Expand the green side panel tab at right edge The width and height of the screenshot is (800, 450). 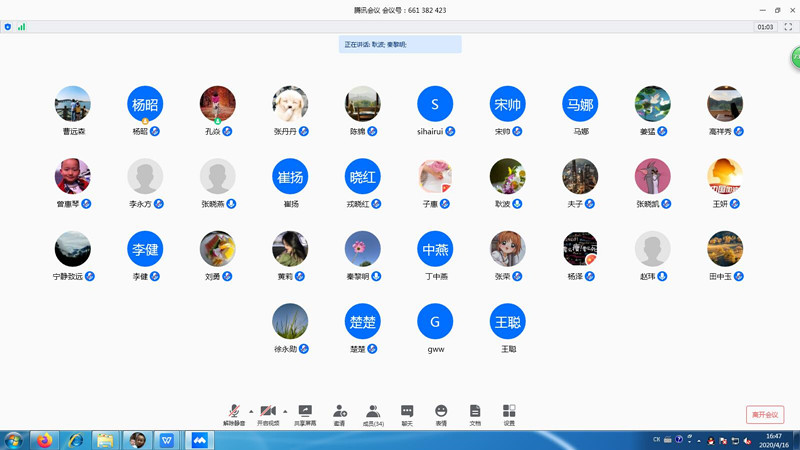pyautogui.click(x=796, y=58)
